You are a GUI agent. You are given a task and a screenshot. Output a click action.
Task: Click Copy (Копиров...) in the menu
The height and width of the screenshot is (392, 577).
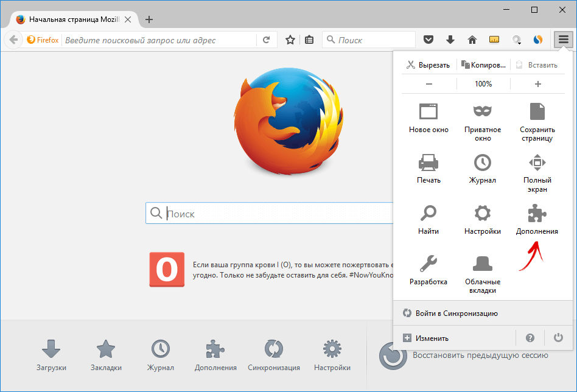(x=483, y=65)
